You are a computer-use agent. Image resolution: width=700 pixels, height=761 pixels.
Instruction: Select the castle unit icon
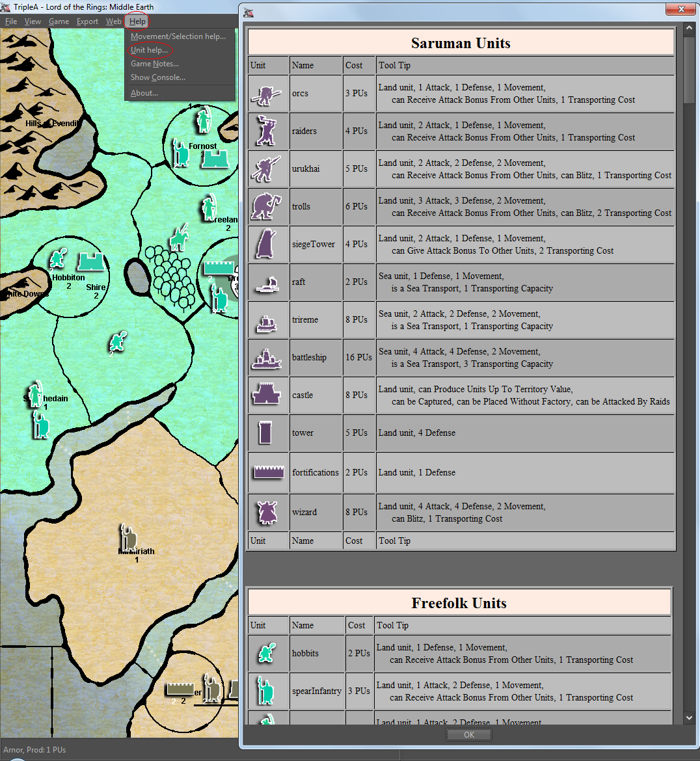pyautogui.click(x=266, y=394)
